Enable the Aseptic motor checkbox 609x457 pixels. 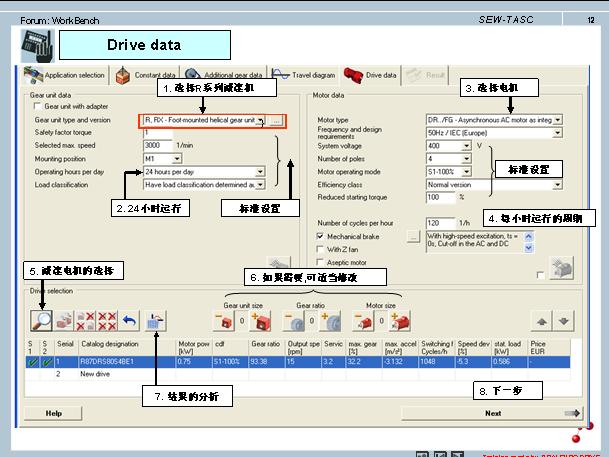pyautogui.click(x=320, y=262)
